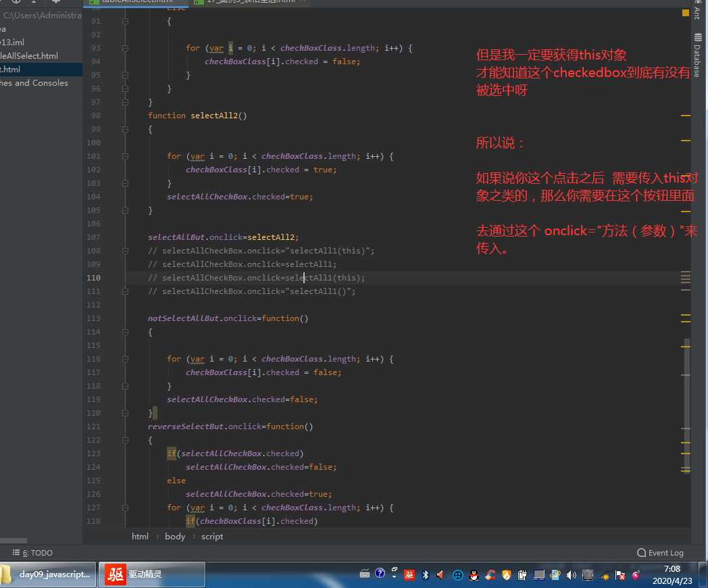Viewport: 708px width, 588px height.
Task: Click the blue circular grid tray icon
Action: [x=458, y=575]
